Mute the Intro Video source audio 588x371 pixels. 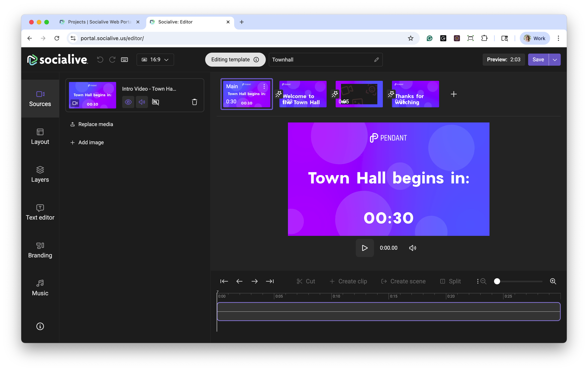142,102
